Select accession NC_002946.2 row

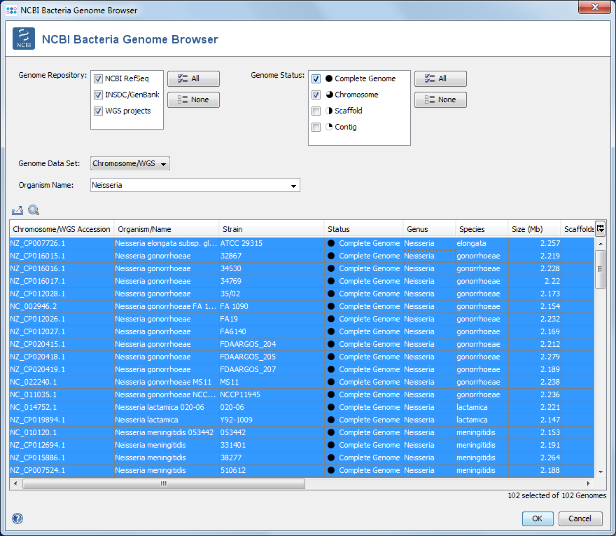click(302, 306)
